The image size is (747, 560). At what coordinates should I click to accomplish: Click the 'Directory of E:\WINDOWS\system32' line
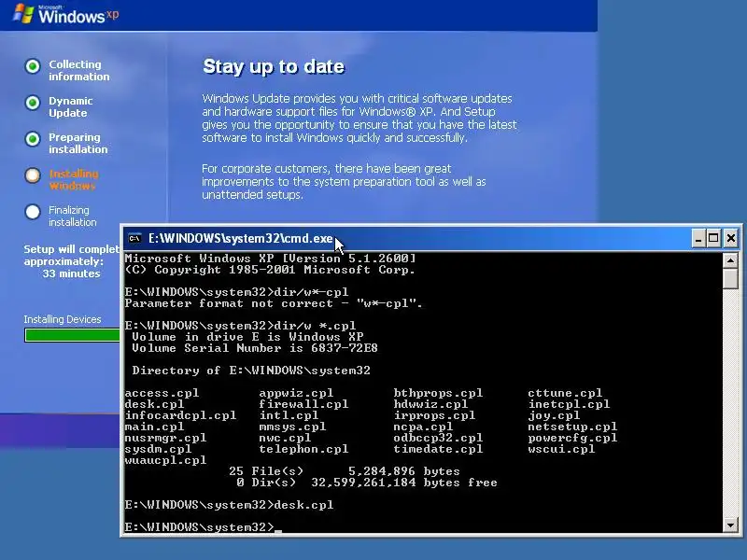pos(251,371)
